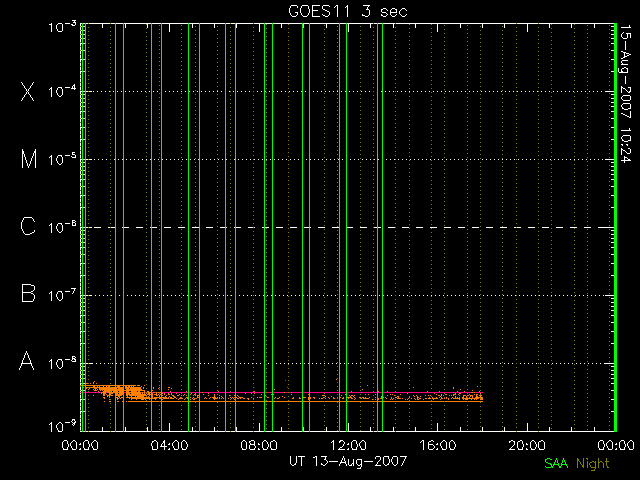The height and width of the screenshot is (480, 640).
Task: Click the y-axis value 10⁻³
Action: pos(62,27)
